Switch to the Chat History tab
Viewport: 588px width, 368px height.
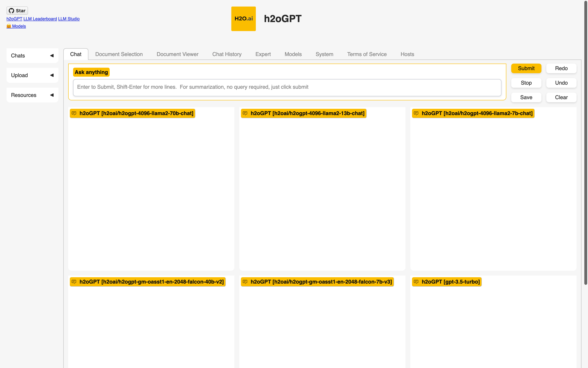tap(227, 54)
